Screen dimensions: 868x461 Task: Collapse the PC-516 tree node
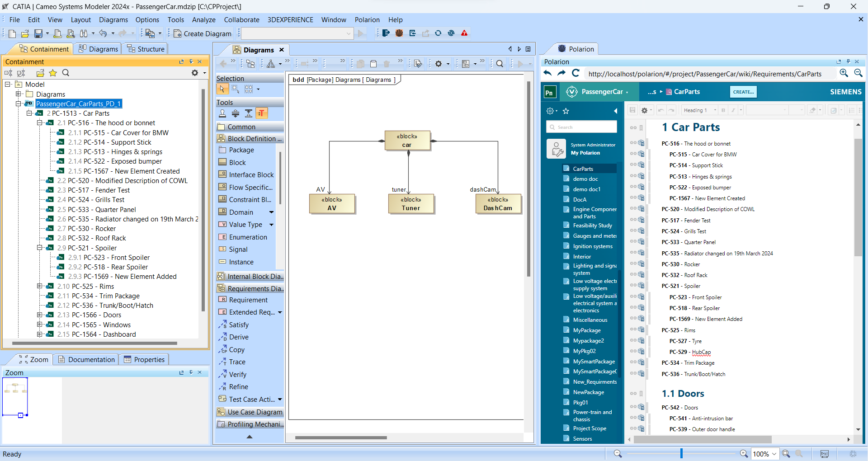40,122
